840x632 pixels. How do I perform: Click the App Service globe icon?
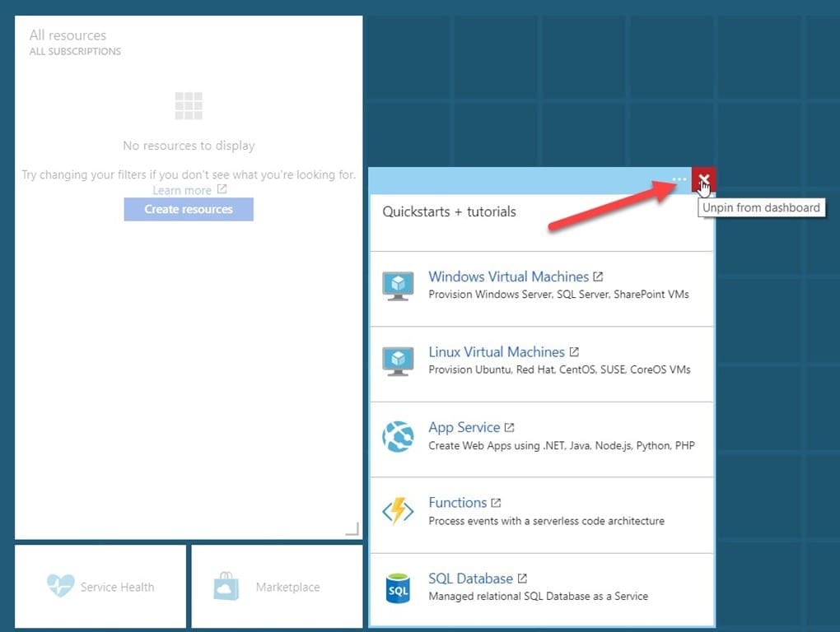398,437
